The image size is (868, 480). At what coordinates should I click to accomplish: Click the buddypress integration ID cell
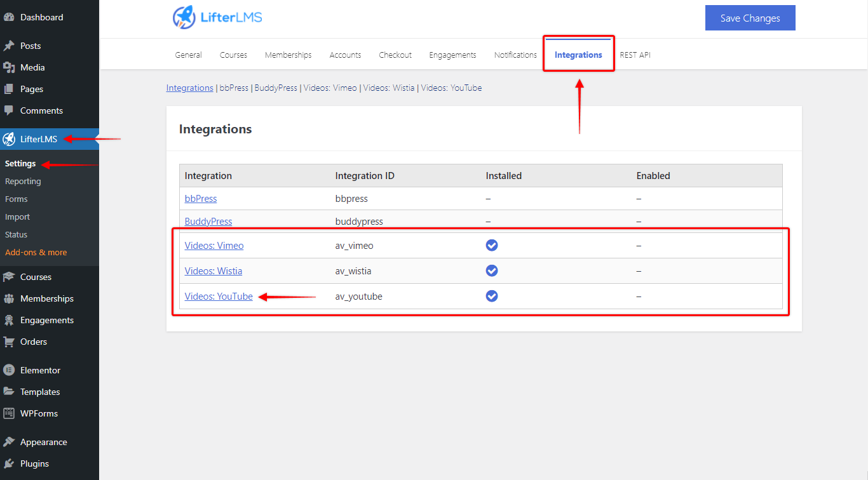pyautogui.click(x=359, y=222)
